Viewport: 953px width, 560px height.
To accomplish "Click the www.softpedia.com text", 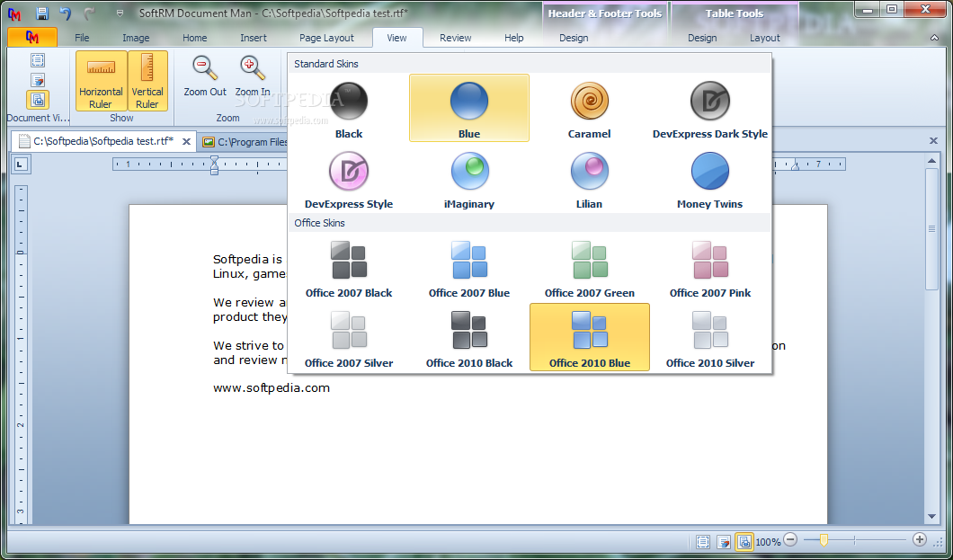I will coord(272,387).
